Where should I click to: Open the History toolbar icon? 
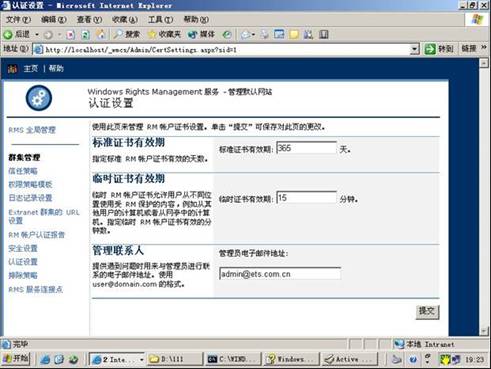tap(227, 34)
